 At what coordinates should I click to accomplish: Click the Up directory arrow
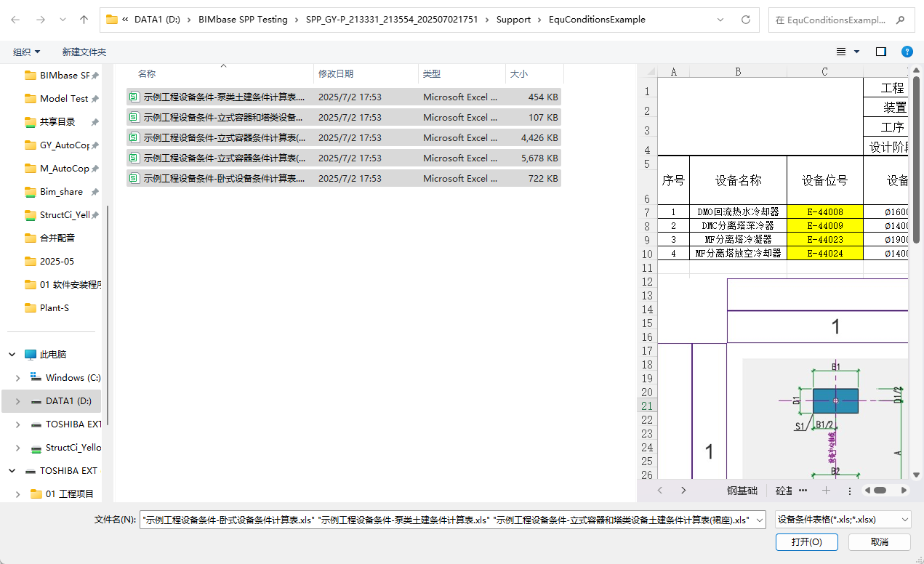[84, 20]
